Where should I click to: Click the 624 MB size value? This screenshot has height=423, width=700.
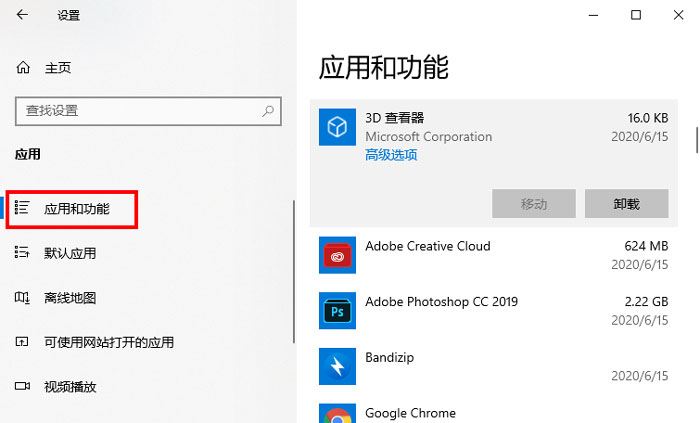coord(646,246)
